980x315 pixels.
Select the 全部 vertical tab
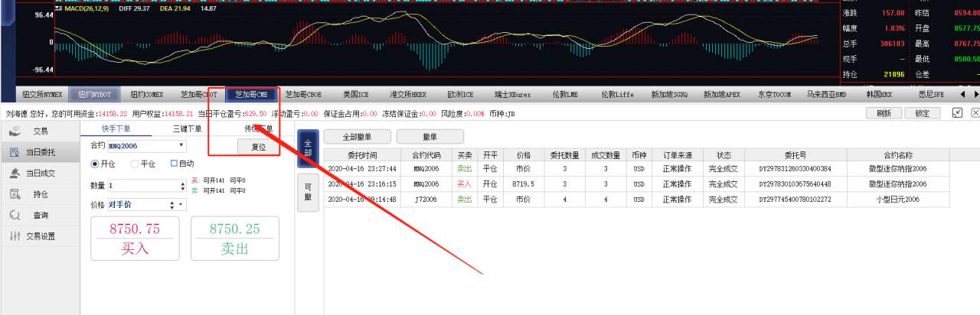point(308,148)
